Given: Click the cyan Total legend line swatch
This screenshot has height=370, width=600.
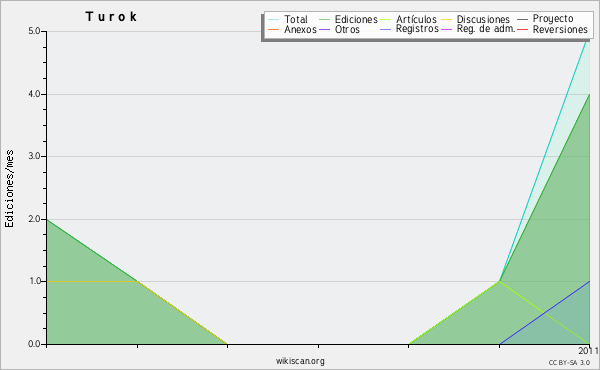Looking at the screenshot, I should point(274,19).
